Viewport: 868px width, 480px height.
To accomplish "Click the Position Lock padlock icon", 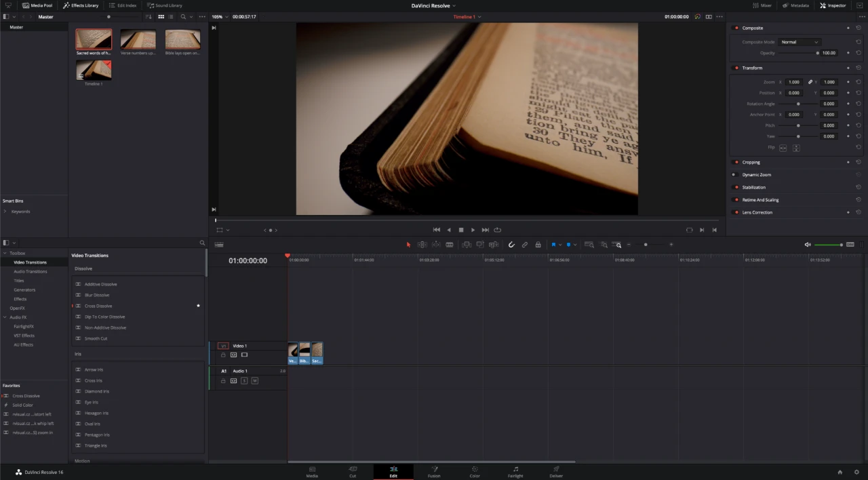I will [x=538, y=245].
